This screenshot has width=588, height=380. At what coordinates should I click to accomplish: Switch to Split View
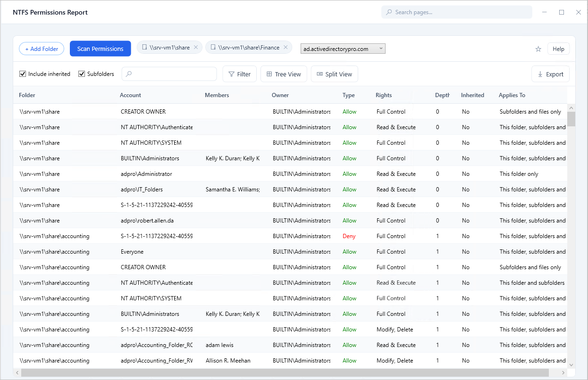click(x=334, y=74)
